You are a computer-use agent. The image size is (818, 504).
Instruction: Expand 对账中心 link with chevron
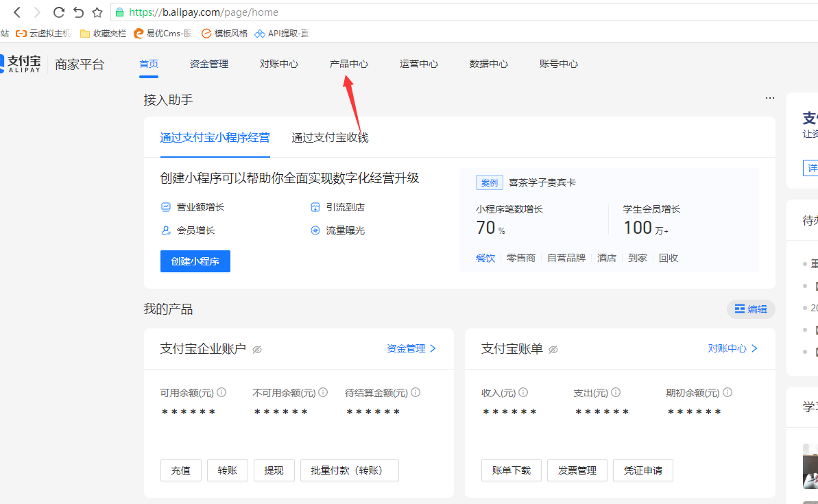coord(733,348)
